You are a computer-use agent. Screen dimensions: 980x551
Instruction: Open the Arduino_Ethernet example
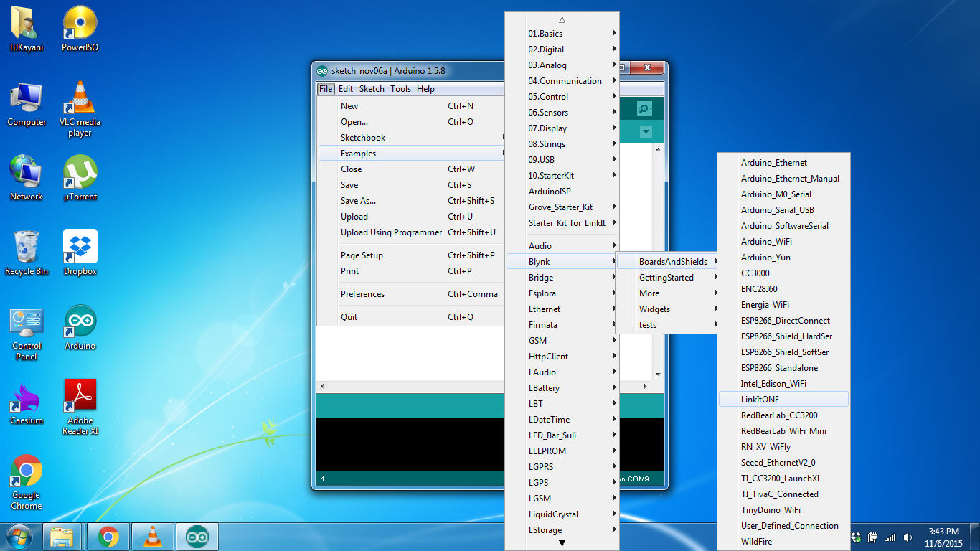click(x=783, y=163)
